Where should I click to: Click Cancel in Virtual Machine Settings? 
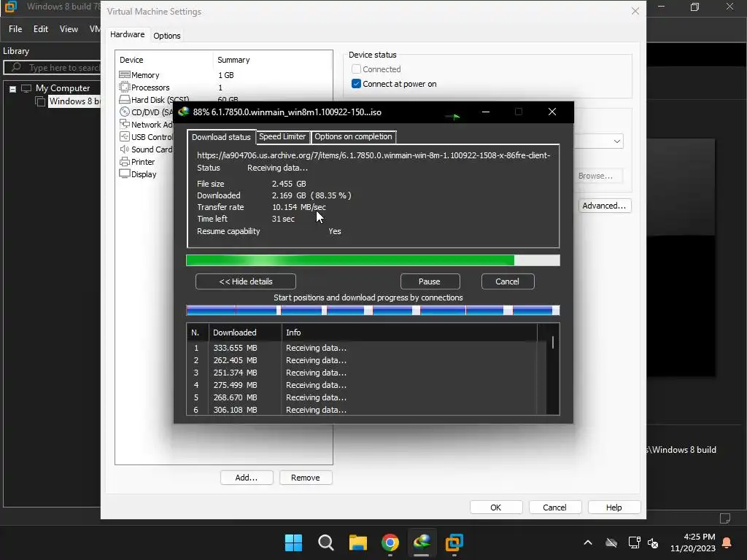(x=555, y=507)
